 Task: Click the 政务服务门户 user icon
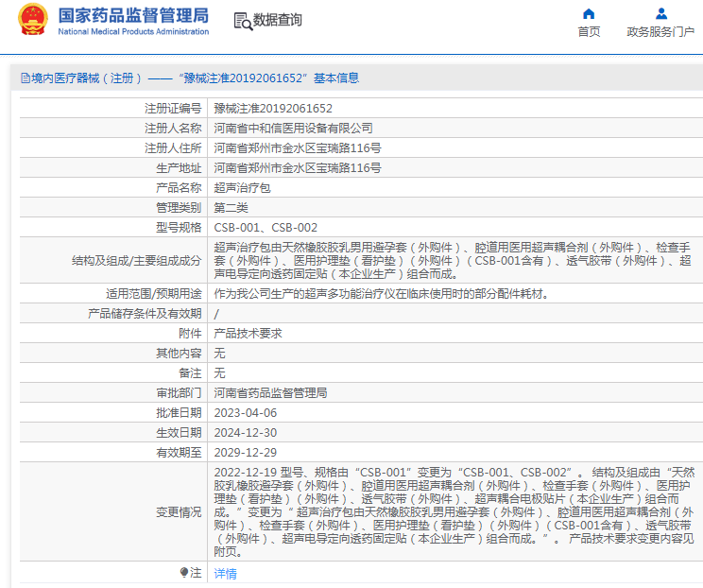point(660,14)
